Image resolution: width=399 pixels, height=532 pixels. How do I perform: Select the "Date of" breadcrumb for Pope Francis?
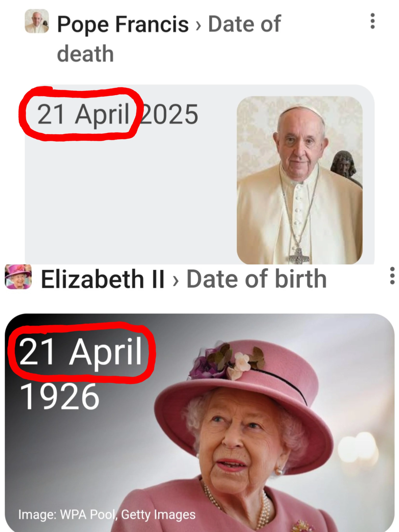(x=244, y=24)
